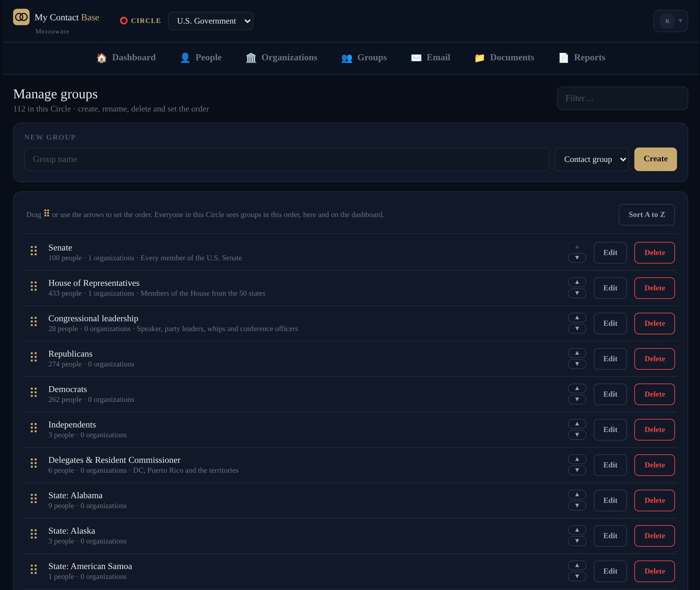View the Reports tab
Viewport: 700px width, 590px height.
(x=581, y=58)
